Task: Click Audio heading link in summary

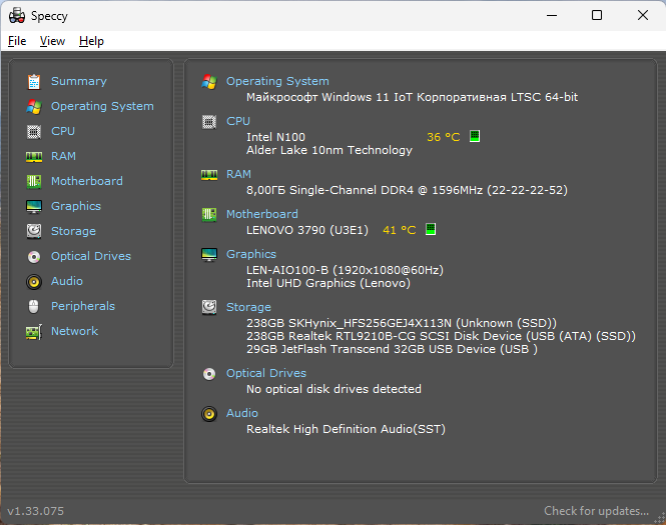Action: point(242,413)
